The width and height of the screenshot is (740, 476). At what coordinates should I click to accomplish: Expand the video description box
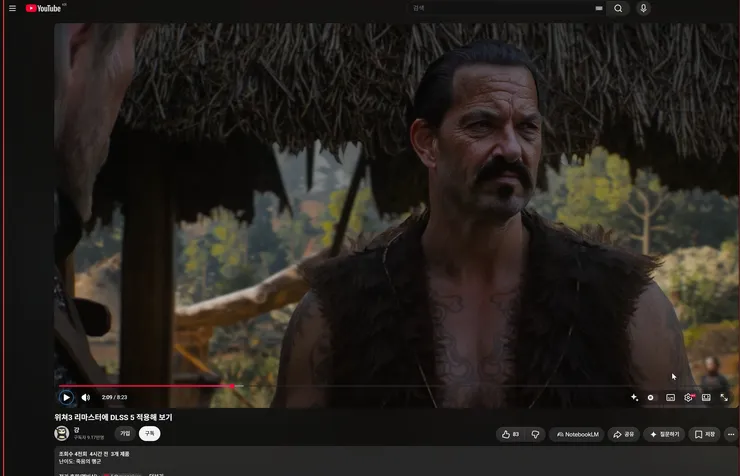pos(396,461)
